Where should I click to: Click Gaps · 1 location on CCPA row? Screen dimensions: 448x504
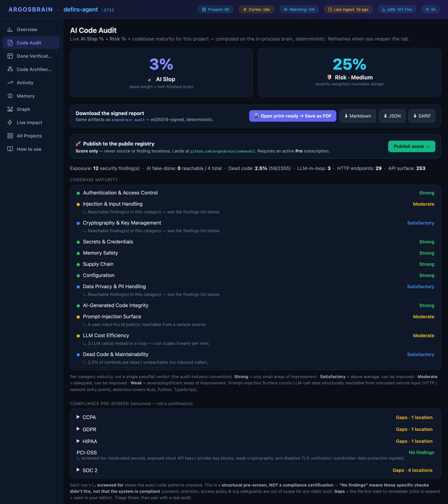[414, 417]
